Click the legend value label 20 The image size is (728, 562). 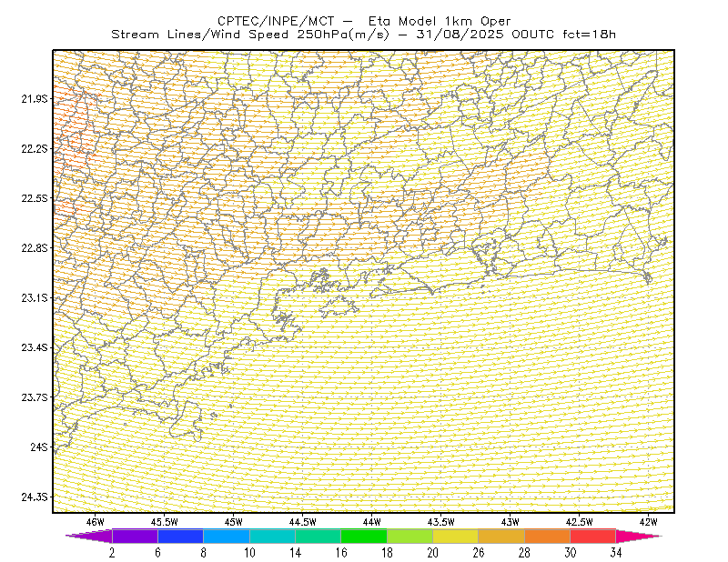[x=433, y=553]
